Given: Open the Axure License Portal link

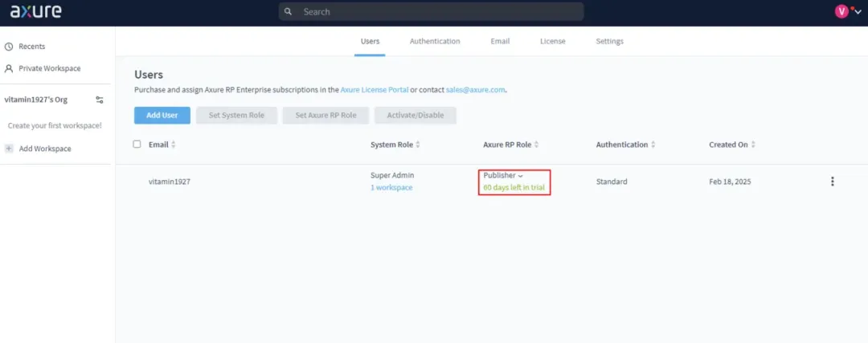Looking at the screenshot, I should click(375, 90).
